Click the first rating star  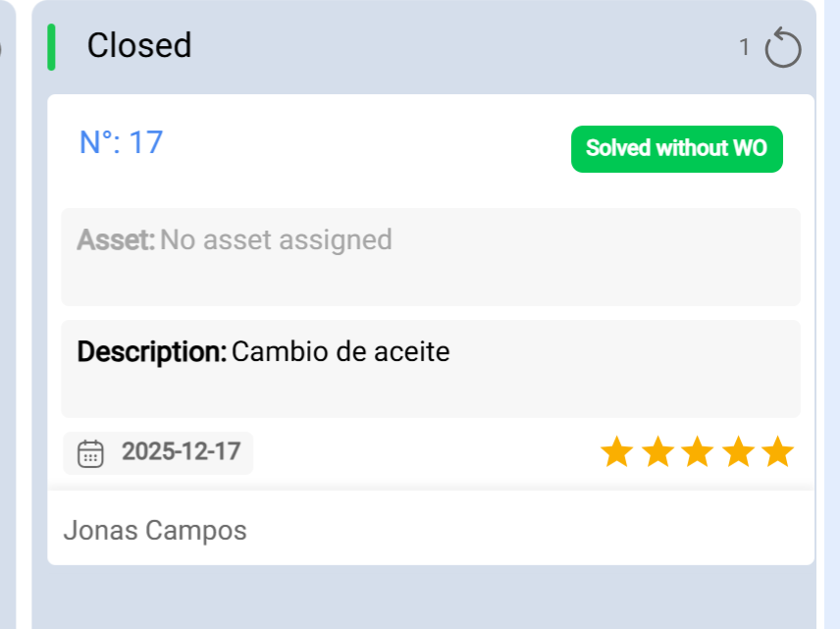tap(616, 452)
